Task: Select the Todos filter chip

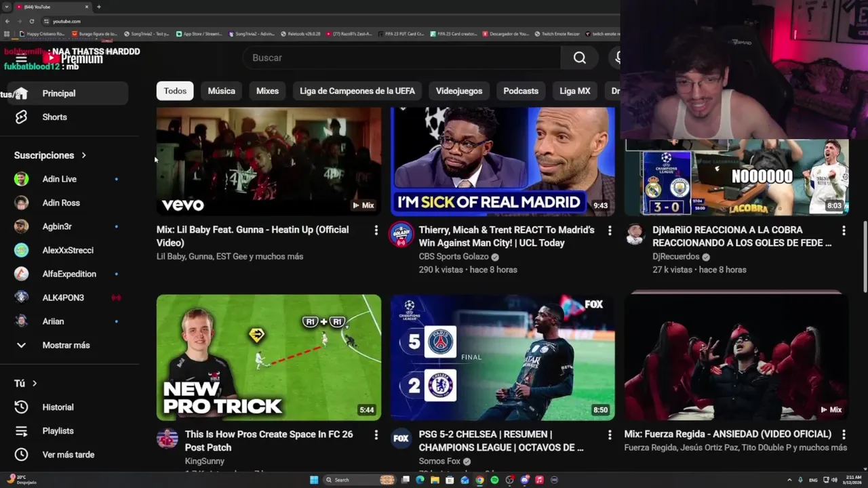Action: point(175,91)
